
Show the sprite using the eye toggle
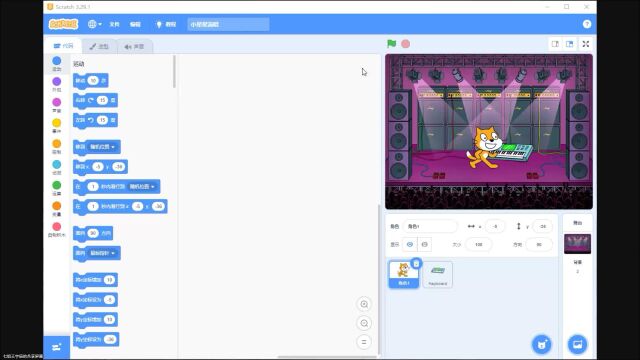pyautogui.click(x=410, y=244)
